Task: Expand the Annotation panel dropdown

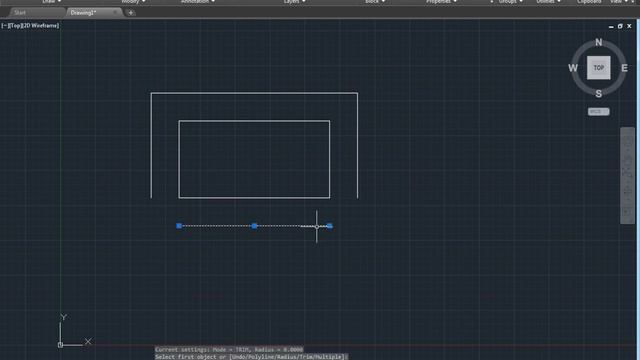Action: (198, 2)
